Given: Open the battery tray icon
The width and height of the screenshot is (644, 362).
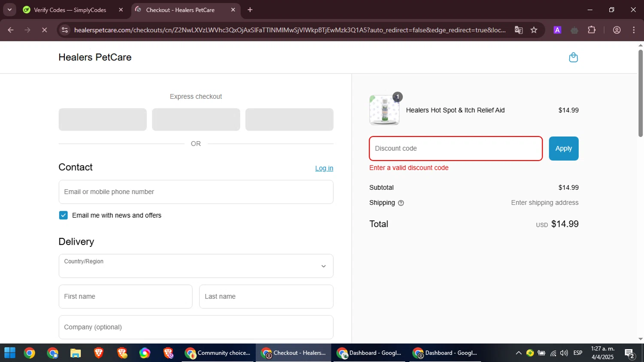Looking at the screenshot, I should point(541,353).
